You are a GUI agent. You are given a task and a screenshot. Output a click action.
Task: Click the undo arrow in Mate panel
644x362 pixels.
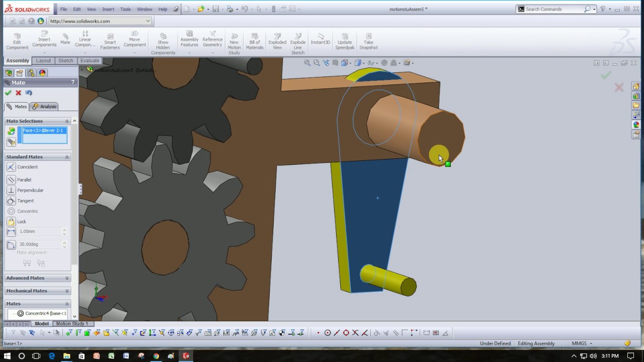pyautogui.click(x=29, y=93)
